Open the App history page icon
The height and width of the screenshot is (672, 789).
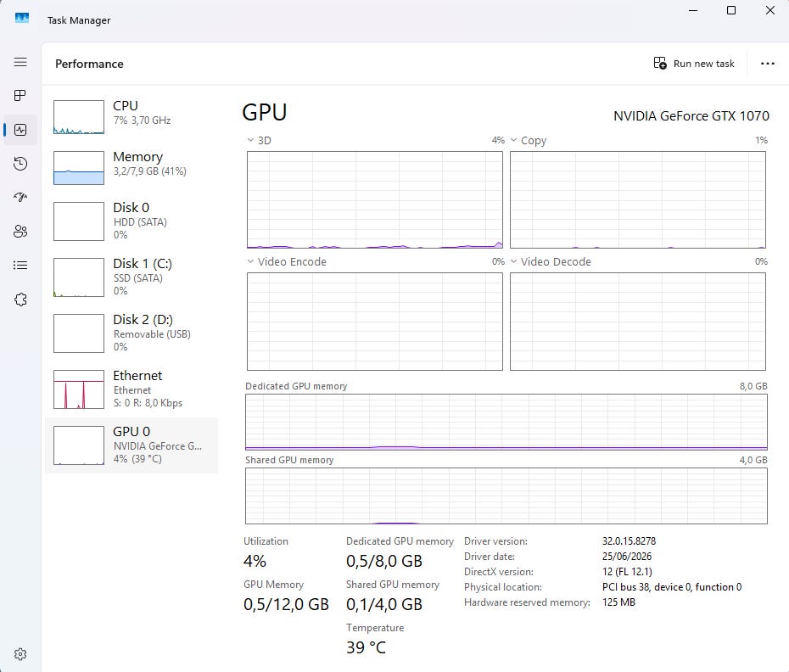point(20,164)
